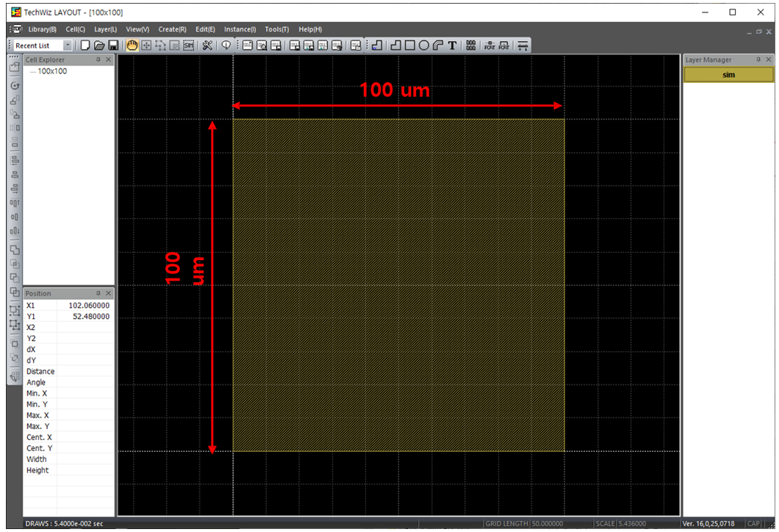
Task: Click the wrench and screwdriver settings icon
Action: [207, 46]
